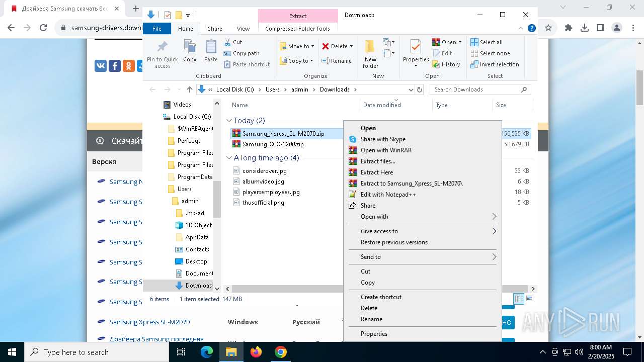Open the Delete dropdown arrow

351,46
